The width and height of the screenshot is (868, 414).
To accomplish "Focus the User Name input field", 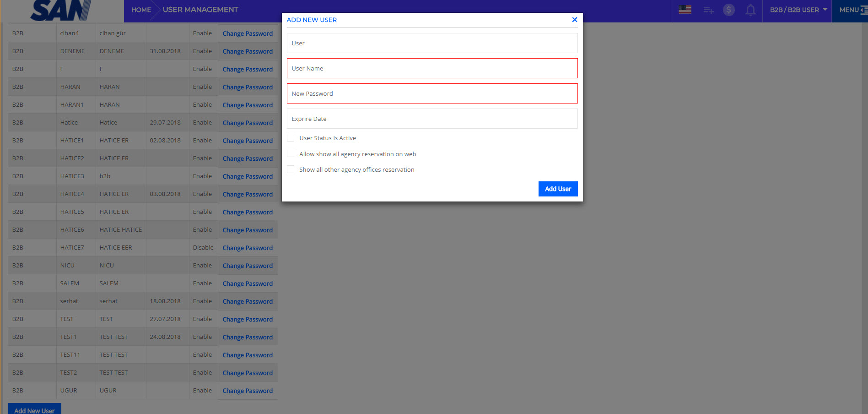I will (431, 68).
